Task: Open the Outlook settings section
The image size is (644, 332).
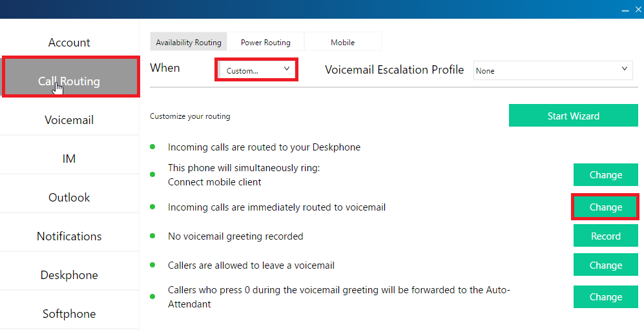Action: click(69, 198)
